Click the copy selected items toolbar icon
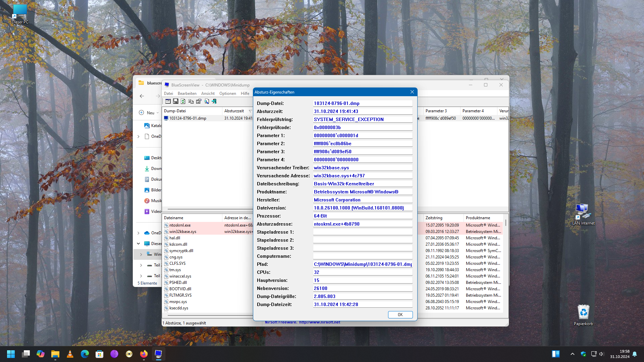Image resolution: width=644 pixels, height=362 pixels. pyautogui.click(x=191, y=101)
